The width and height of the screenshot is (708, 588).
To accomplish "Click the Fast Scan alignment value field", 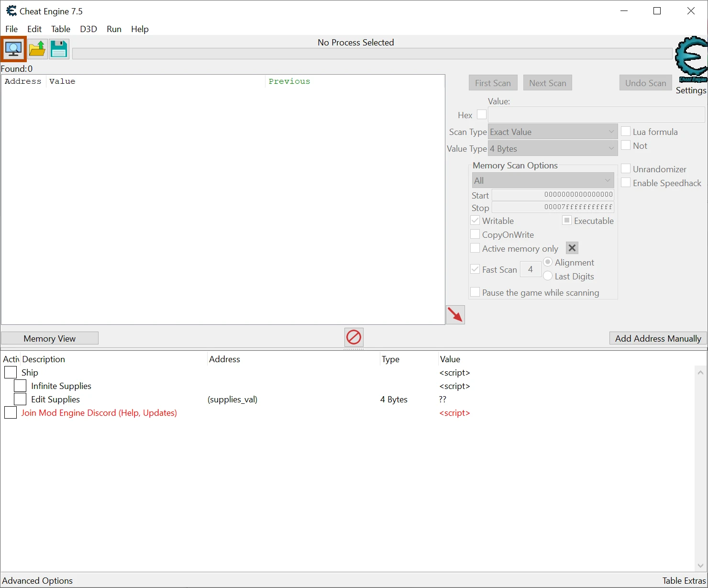I will tap(531, 269).
